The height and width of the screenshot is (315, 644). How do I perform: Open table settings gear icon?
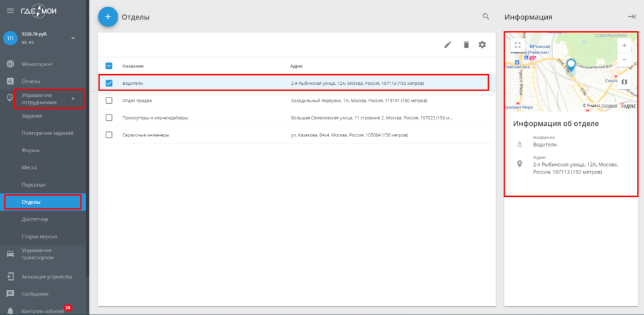482,45
